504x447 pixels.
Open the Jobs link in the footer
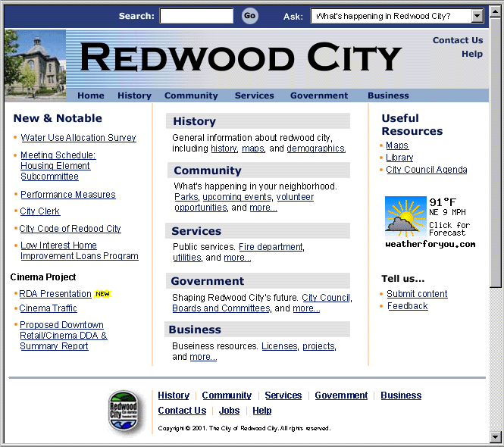coord(229,411)
